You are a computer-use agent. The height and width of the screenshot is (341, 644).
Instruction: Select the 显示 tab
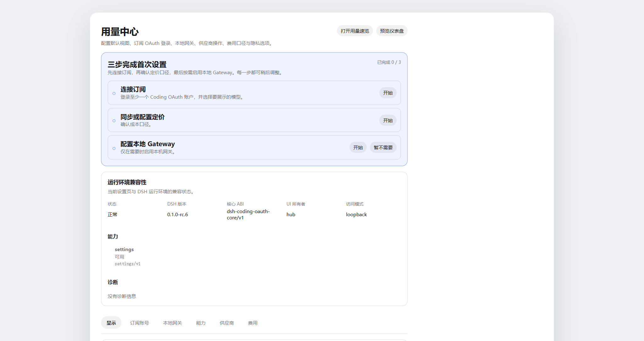tap(111, 323)
